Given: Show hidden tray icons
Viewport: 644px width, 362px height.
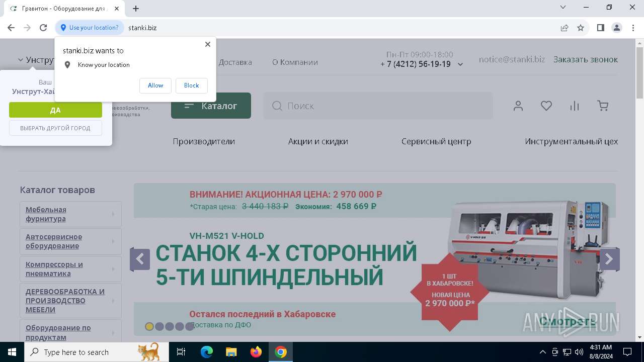Looking at the screenshot, I should coord(542,352).
